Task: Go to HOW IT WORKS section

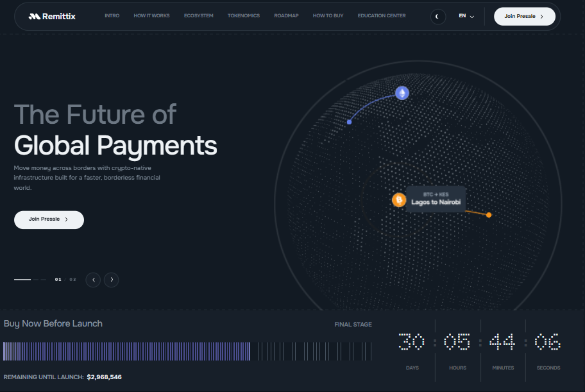Action: click(151, 15)
